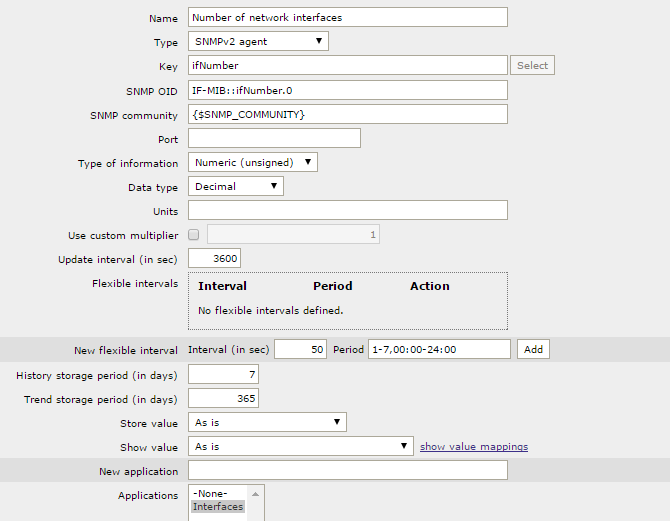The width and height of the screenshot is (670, 521).
Task: Select Interfaces in the Applications list
Action: (218, 507)
